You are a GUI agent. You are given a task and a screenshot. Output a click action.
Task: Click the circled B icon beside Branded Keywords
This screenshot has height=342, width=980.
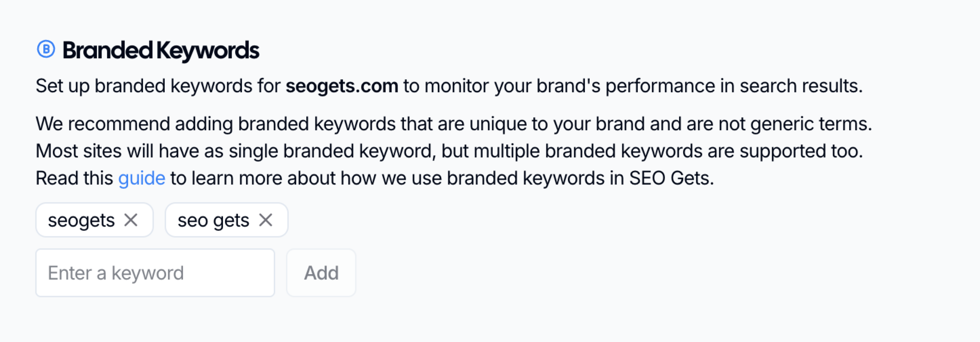point(46,50)
